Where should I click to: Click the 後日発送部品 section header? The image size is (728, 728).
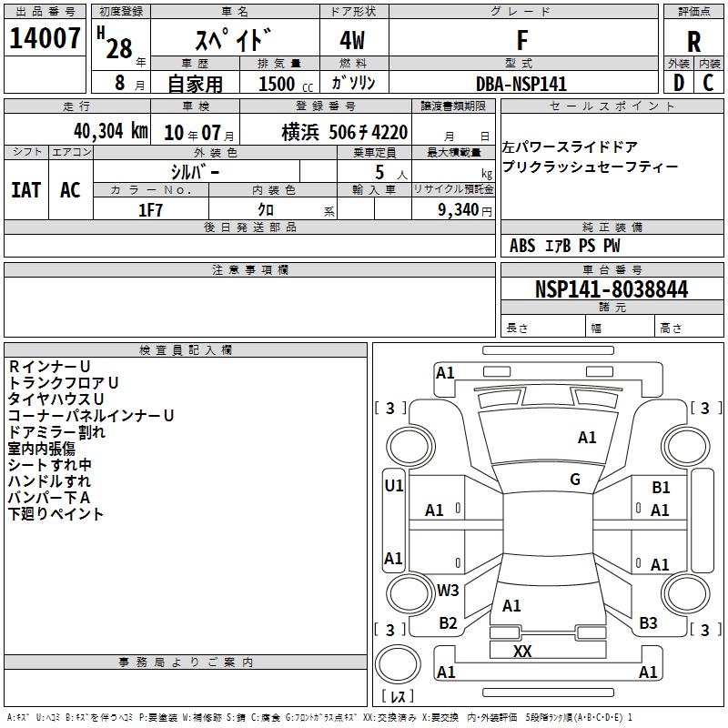click(x=249, y=227)
